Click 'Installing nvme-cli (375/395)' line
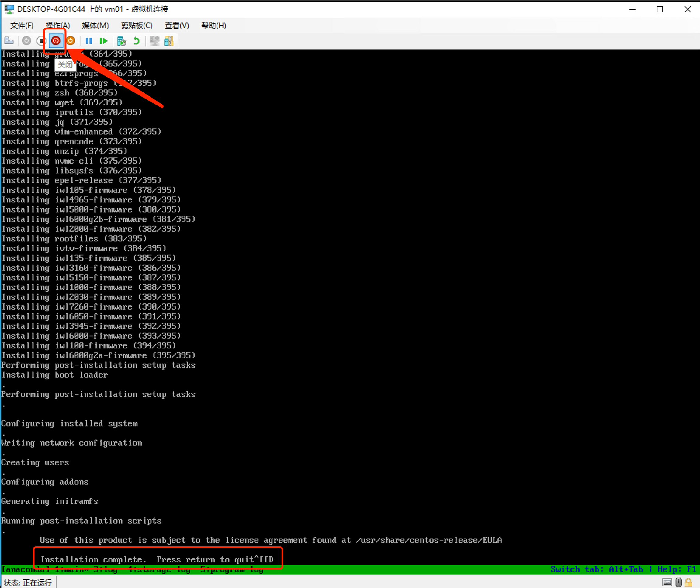The image size is (700, 588). [72, 161]
